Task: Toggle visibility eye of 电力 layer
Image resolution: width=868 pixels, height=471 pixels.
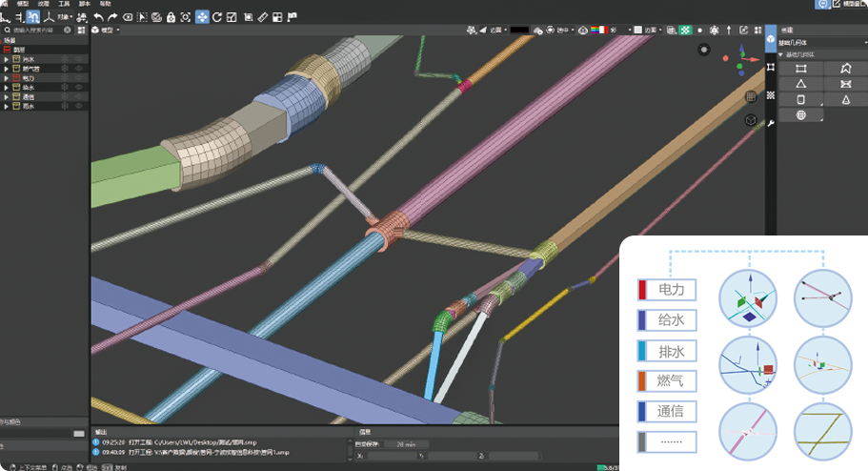Action: click(78, 78)
